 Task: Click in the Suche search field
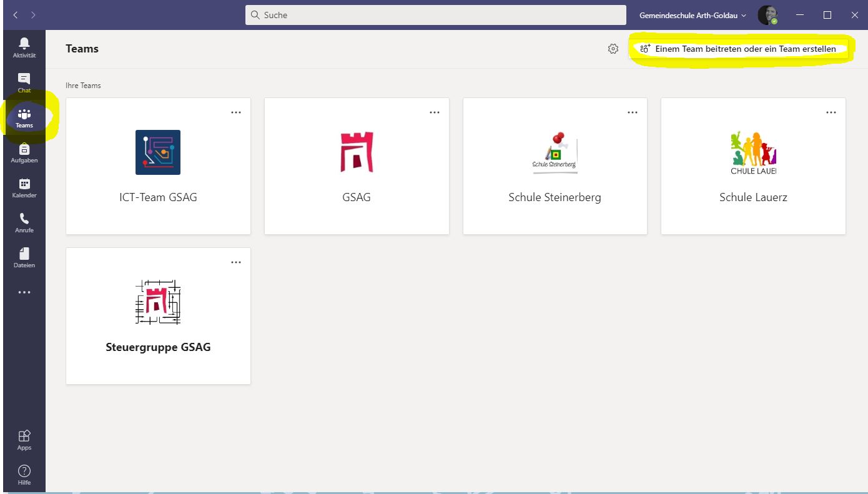(435, 15)
